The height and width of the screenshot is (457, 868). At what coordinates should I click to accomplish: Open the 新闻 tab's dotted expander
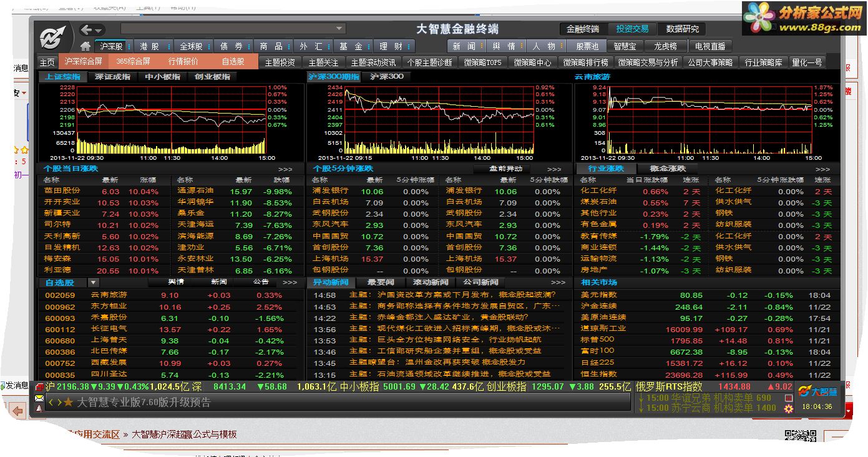coord(481,46)
